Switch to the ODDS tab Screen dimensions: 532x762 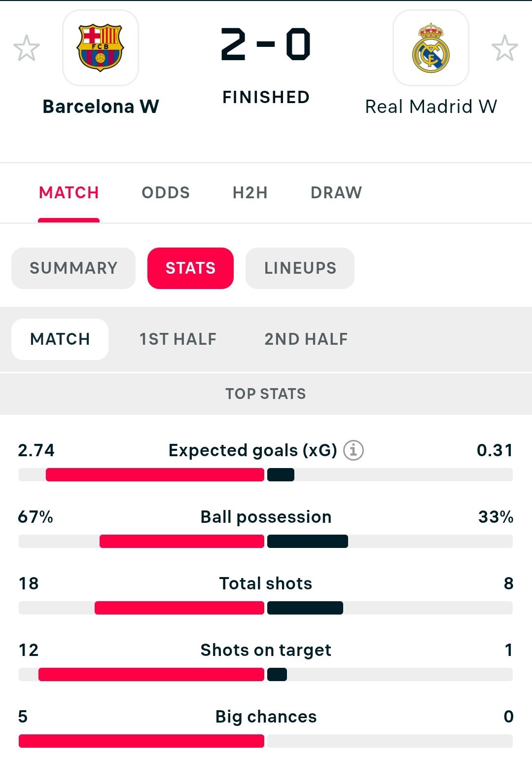[x=166, y=192]
